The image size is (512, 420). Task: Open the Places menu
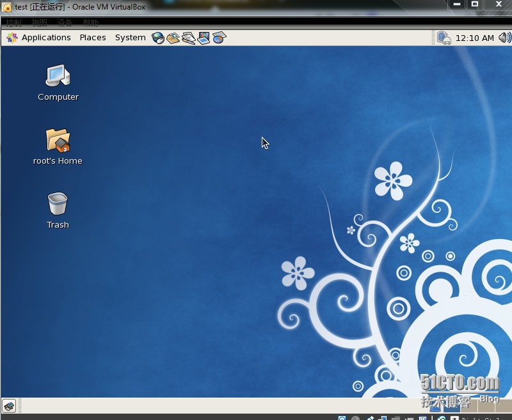click(93, 38)
